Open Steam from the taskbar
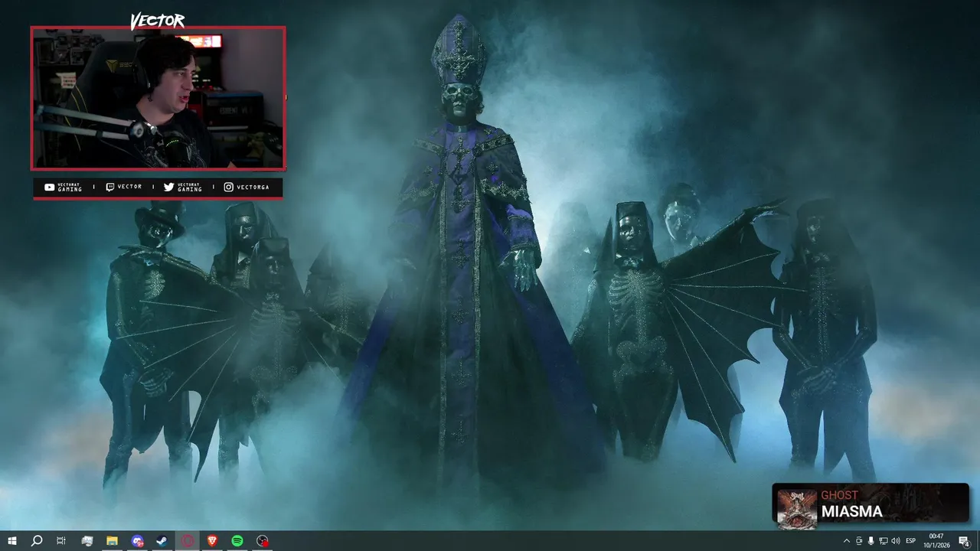The width and height of the screenshot is (980, 551). point(162,541)
